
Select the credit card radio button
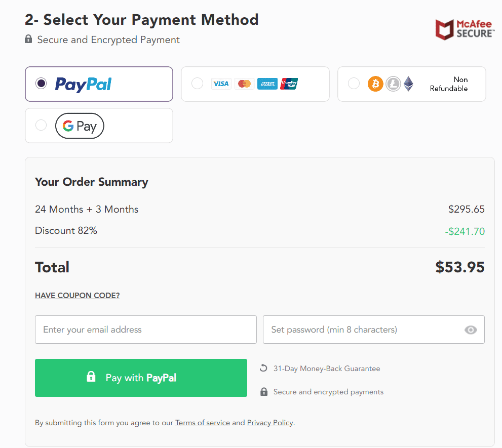(x=197, y=84)
